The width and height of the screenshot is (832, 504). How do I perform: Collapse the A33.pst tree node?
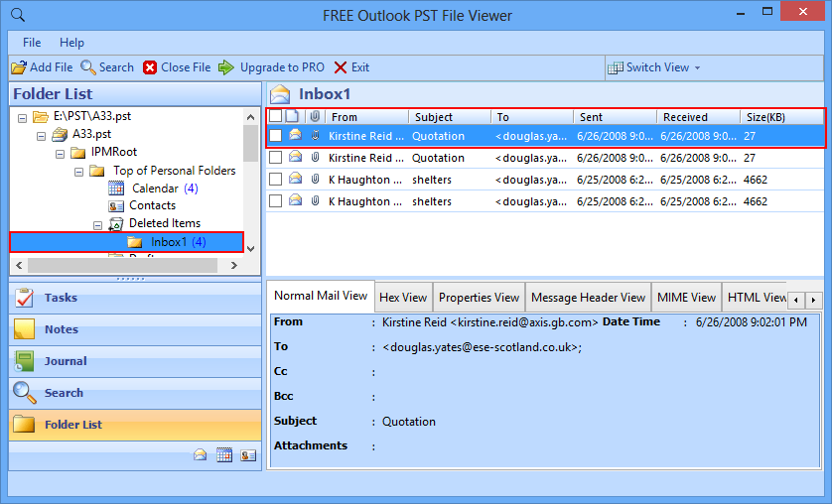point(42,136)
